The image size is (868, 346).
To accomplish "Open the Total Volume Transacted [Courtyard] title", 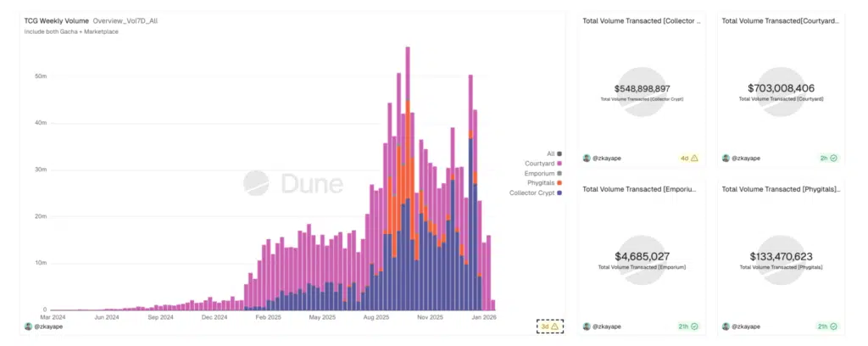I will point(779,20).
